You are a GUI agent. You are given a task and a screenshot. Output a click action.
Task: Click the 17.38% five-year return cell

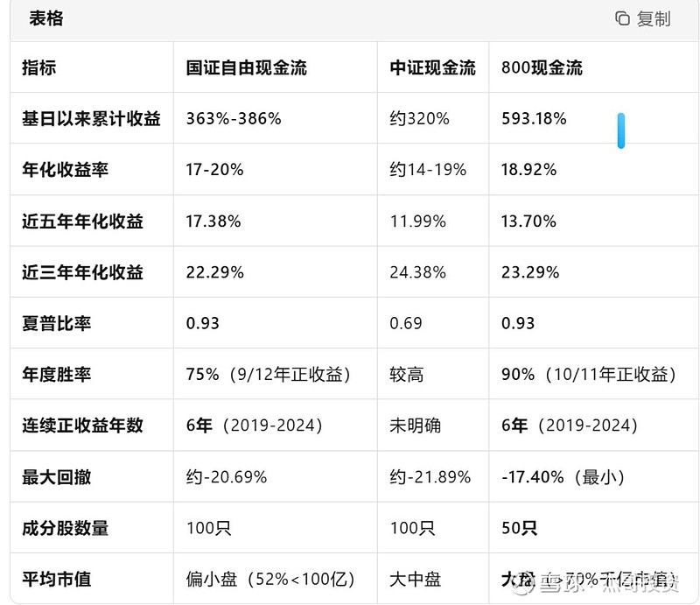[213, 222]
